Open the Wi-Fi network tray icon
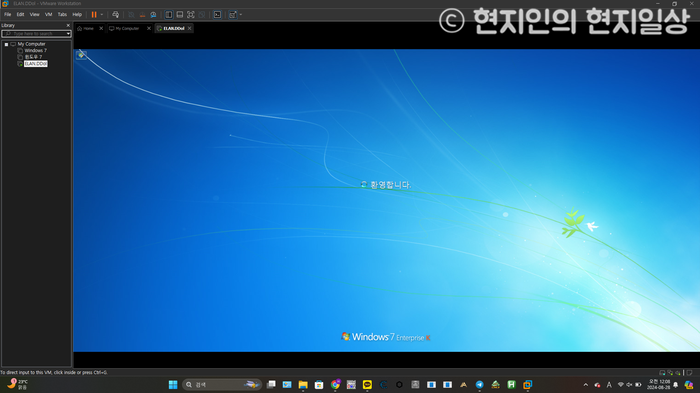Viewport: 700px width, 393px height. pos(621,385)
